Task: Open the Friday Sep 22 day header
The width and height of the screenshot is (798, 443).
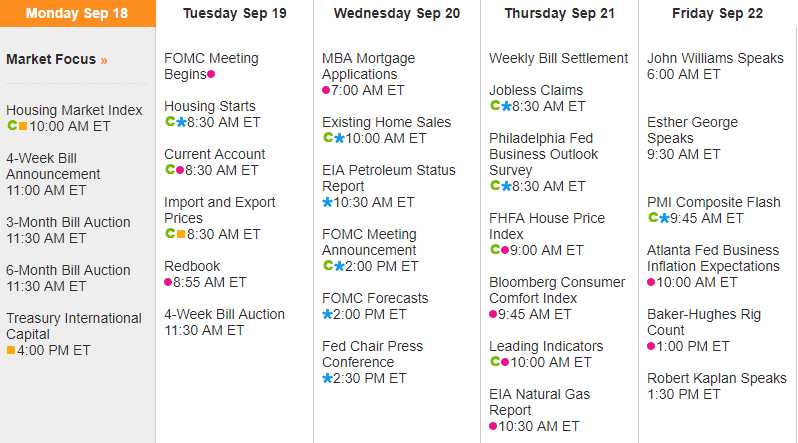Action: click(717, 14)
